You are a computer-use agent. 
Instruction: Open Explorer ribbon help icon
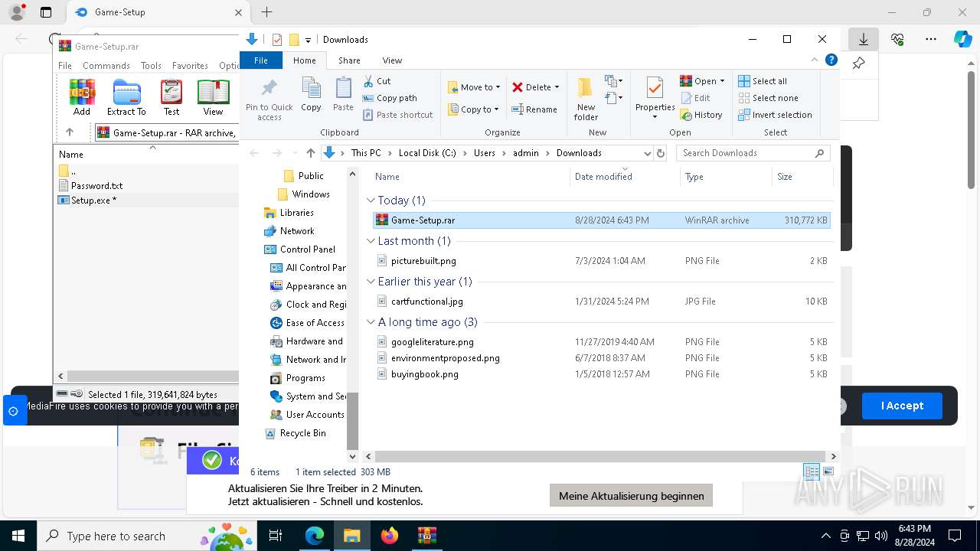tap(831, 60)
